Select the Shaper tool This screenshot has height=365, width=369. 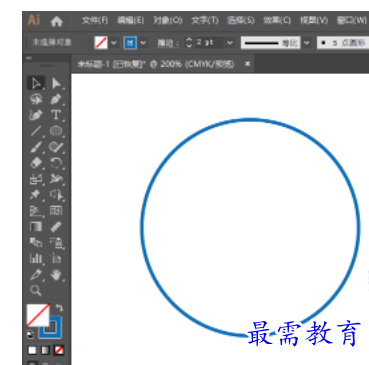coord(56,147)
